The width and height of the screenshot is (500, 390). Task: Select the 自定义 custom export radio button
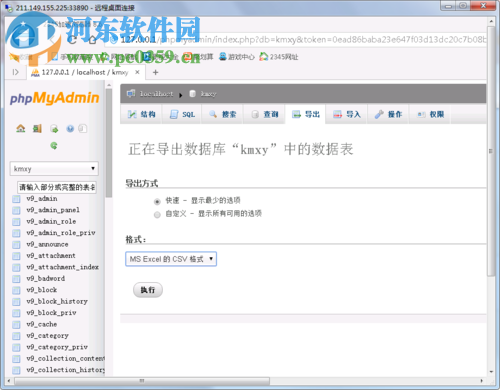tap(157, 215)
